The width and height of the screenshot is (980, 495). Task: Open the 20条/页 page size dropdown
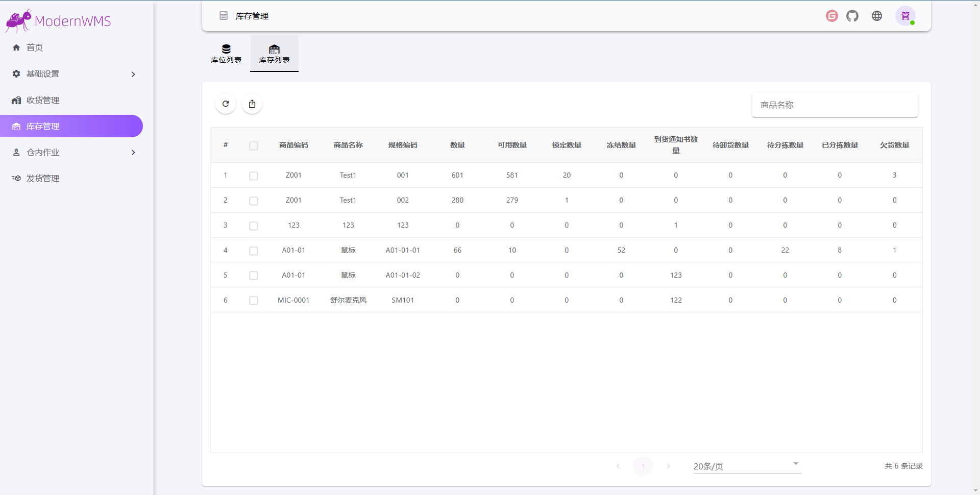(x=747, y=466)
